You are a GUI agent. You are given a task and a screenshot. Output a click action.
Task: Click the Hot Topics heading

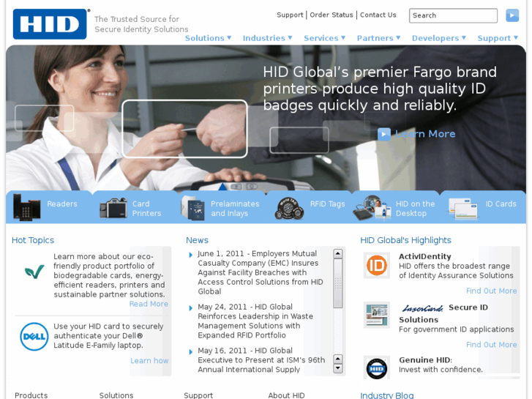[x=33, y=240]
